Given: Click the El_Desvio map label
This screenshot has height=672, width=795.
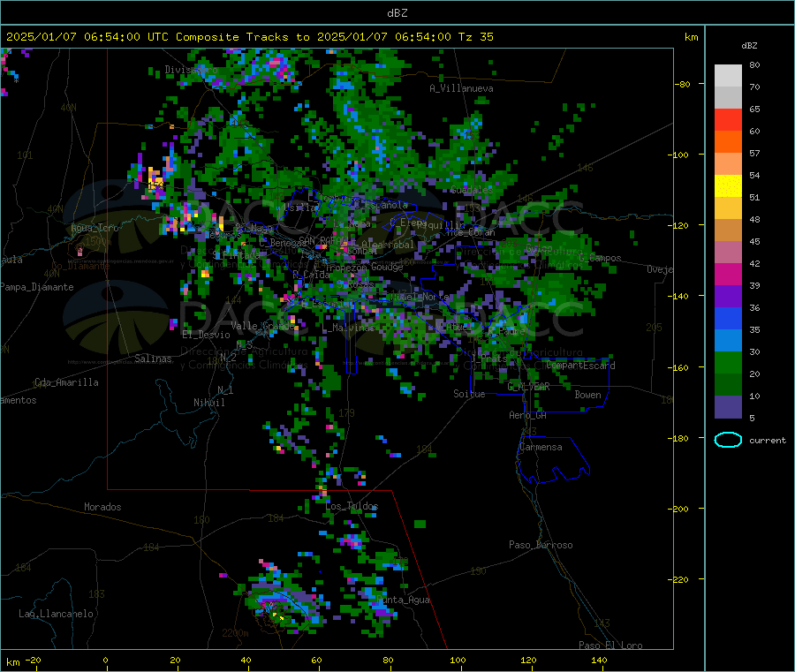Looking at the screenshot, I should pyautogui.click(x=207, y=335).
